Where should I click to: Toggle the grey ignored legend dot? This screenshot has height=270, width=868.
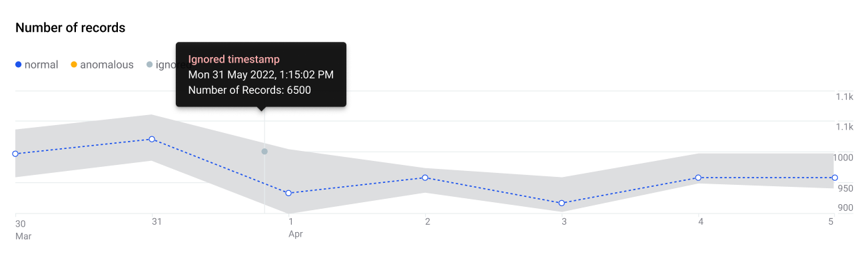tap(150, 65)
